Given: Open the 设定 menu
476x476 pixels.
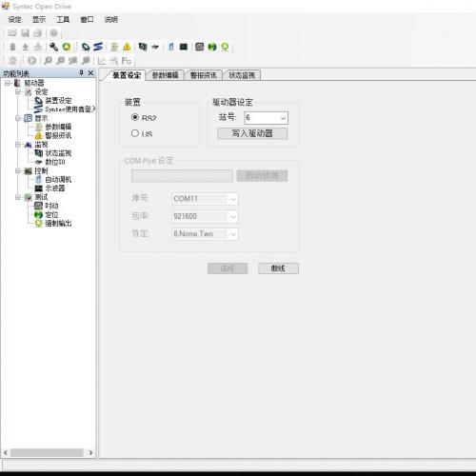Looking at the screenshot, I should pos(14,20).
